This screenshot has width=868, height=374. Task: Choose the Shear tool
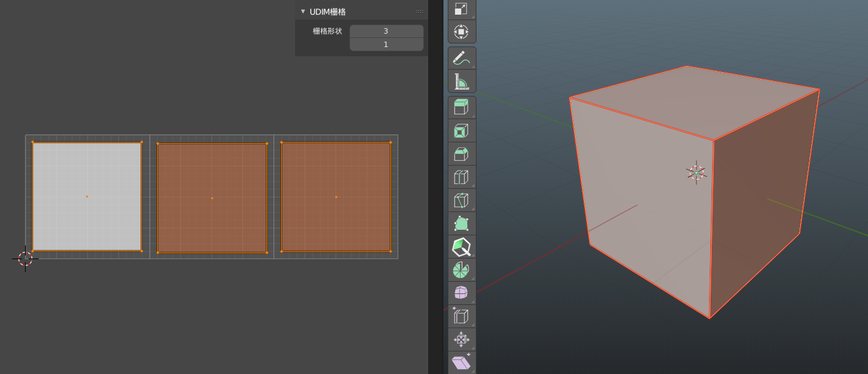coord(461,362)
